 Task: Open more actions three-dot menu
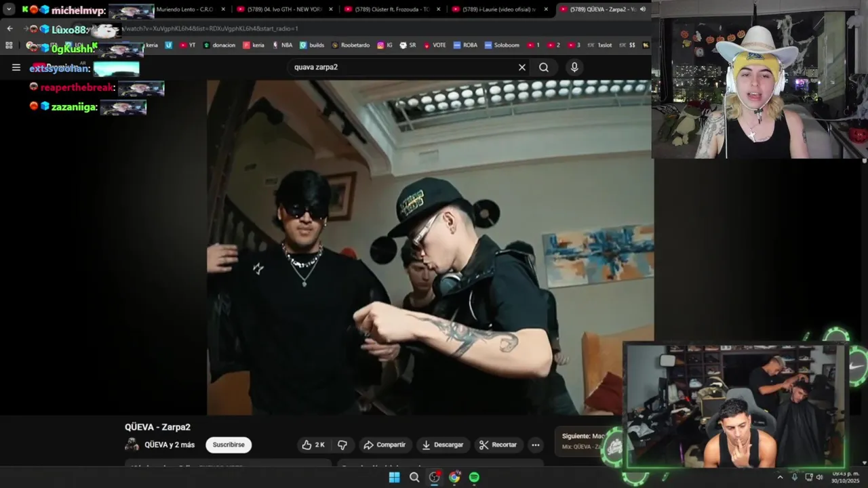(536, 445)
